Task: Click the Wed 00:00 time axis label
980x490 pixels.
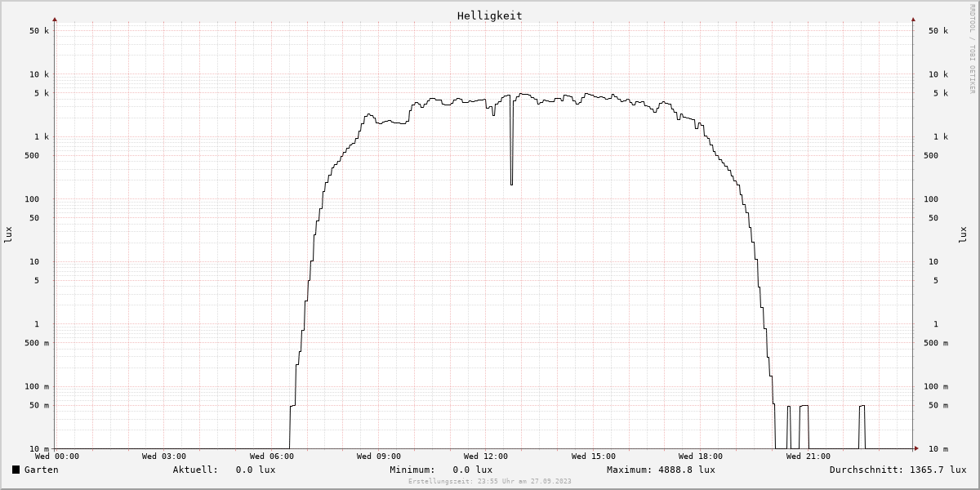Action: 57,457
